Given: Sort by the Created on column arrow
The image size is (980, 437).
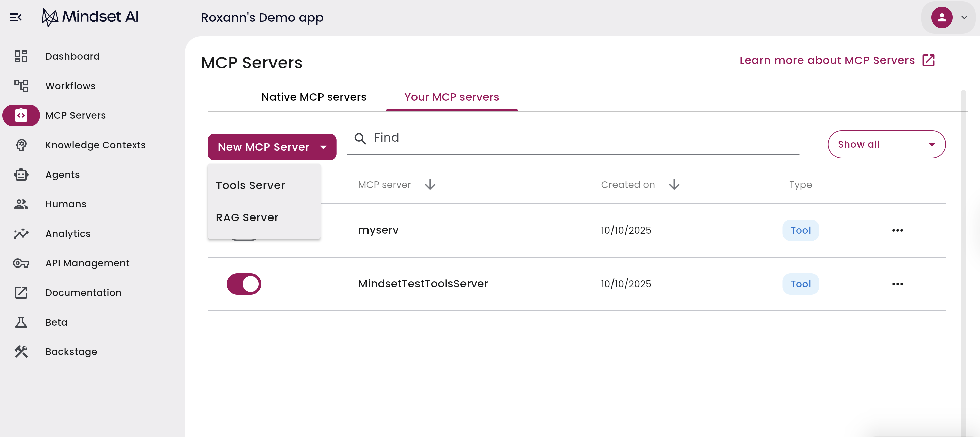Looking at the screenshot, I should (x=674, y=185).
